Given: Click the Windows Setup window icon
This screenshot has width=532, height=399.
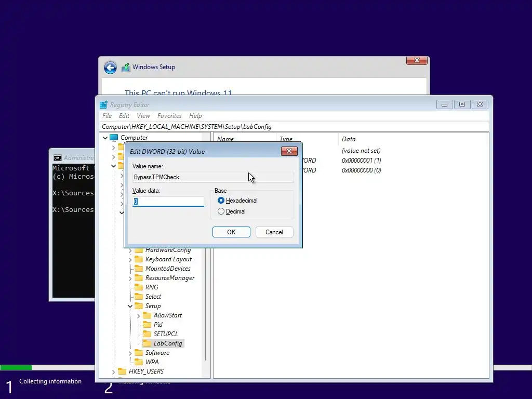Looking at the screenshot, I should 126,67.
